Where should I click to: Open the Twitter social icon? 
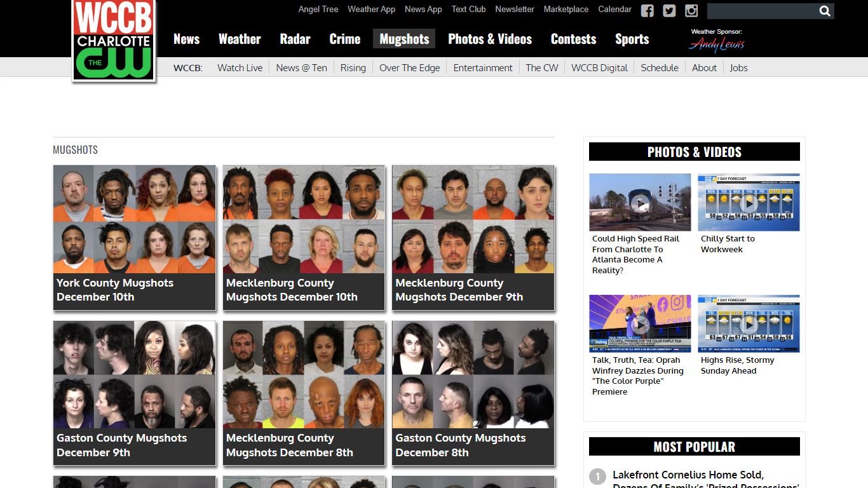click(669, 11)
